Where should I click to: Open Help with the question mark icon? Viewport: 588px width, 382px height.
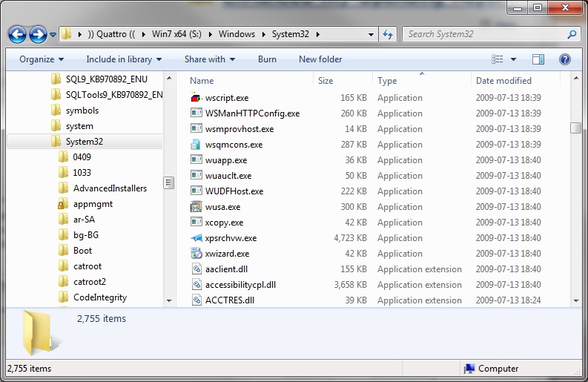(565, 59)
